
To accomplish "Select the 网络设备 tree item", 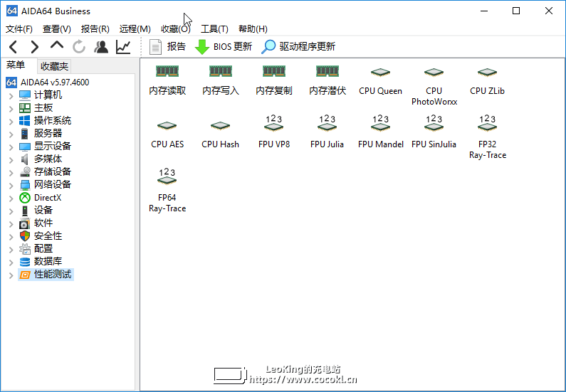I will [46, 185].
